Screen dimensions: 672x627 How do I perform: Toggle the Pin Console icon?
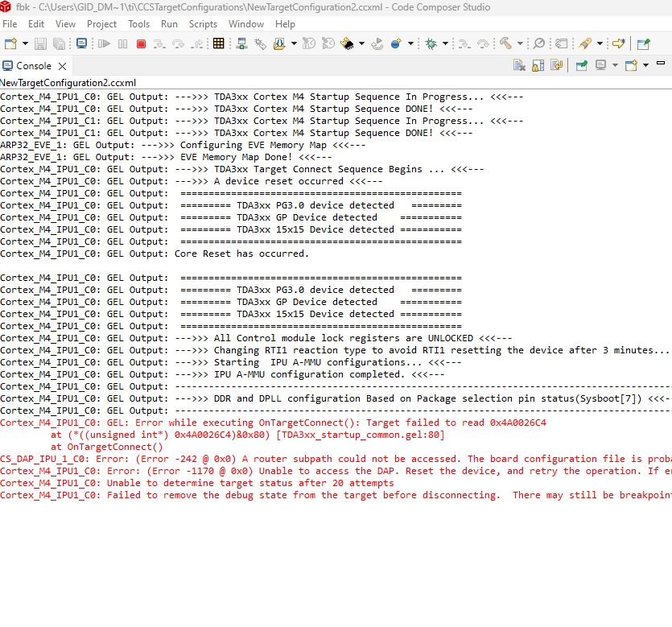(x=582, y=65)
